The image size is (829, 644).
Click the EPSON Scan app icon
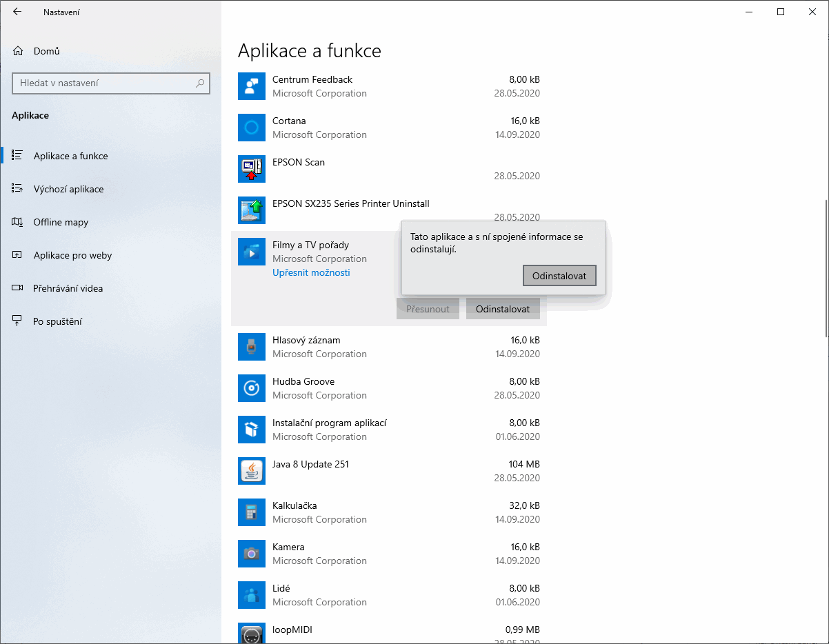coord(252,169)
